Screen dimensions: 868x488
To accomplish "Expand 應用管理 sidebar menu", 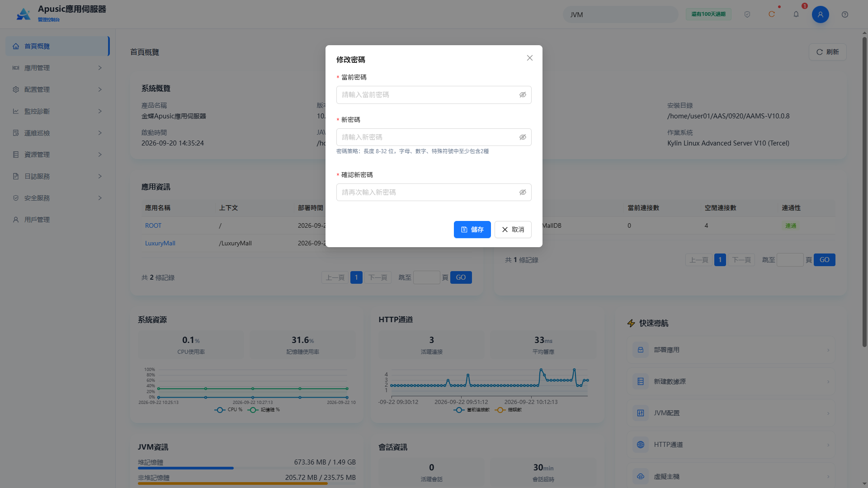I will [57, 68].
